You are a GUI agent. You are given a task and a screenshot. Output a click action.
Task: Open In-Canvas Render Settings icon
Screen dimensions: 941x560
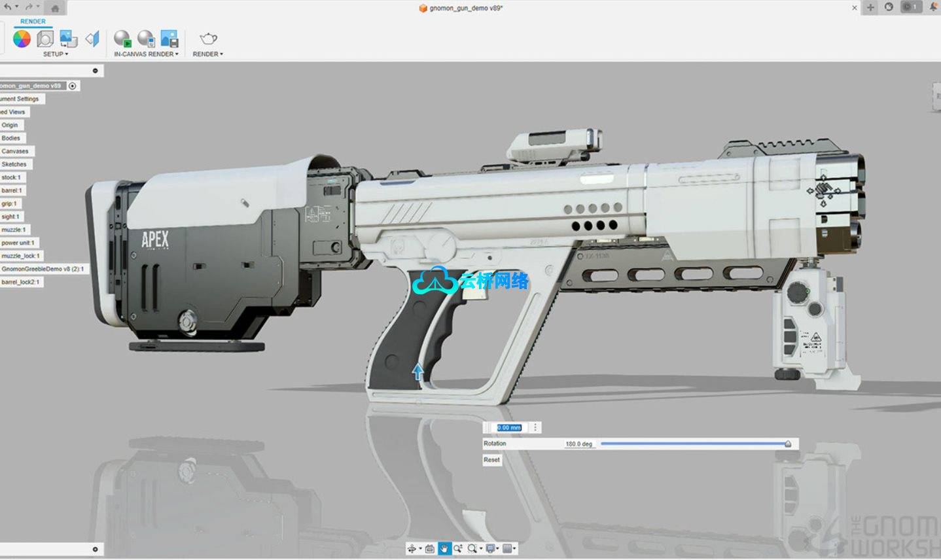146,39
